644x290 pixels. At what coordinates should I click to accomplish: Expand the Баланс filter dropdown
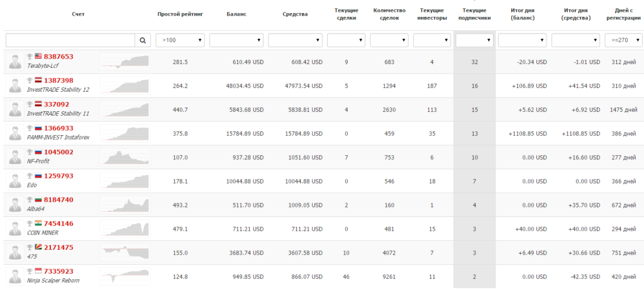tap(236, 40)
